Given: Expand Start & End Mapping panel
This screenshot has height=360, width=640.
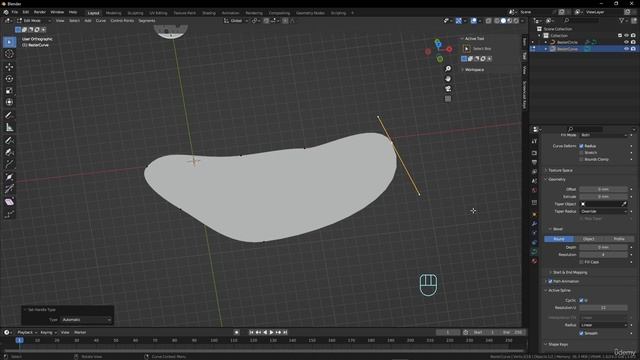Looking at the screenshot, I should pyautogui.click(x=570, y=272).
